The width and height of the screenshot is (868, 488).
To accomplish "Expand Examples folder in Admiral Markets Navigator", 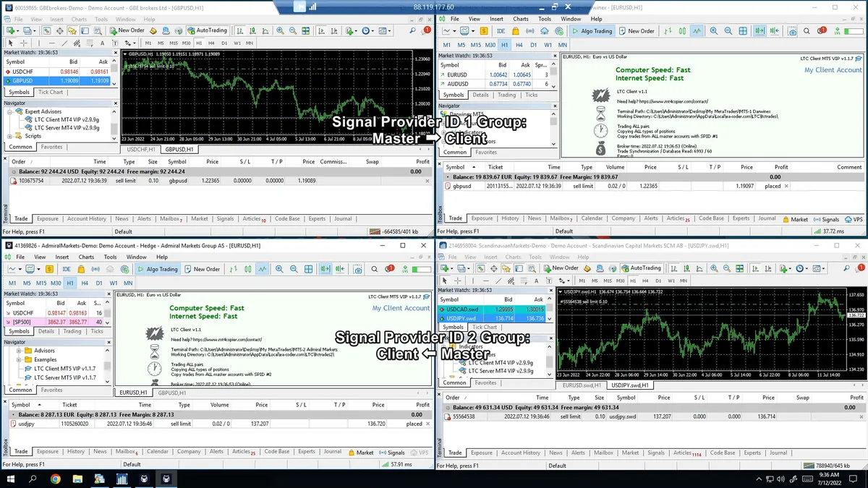I will pos(19,359).
